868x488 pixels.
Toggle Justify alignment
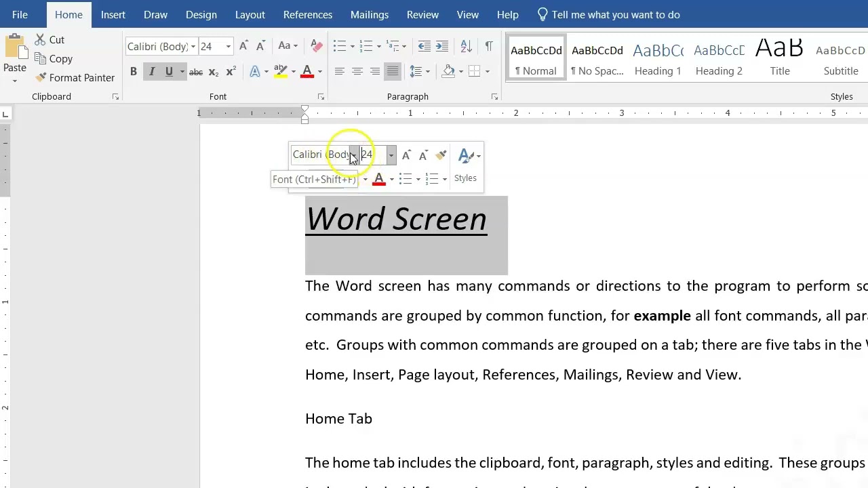tap(392, 71)
